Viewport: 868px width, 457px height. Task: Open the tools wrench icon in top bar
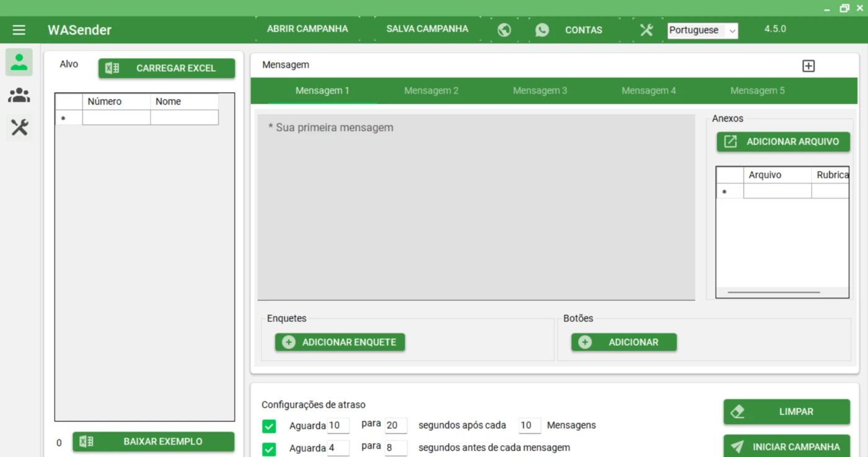[646, 30]
